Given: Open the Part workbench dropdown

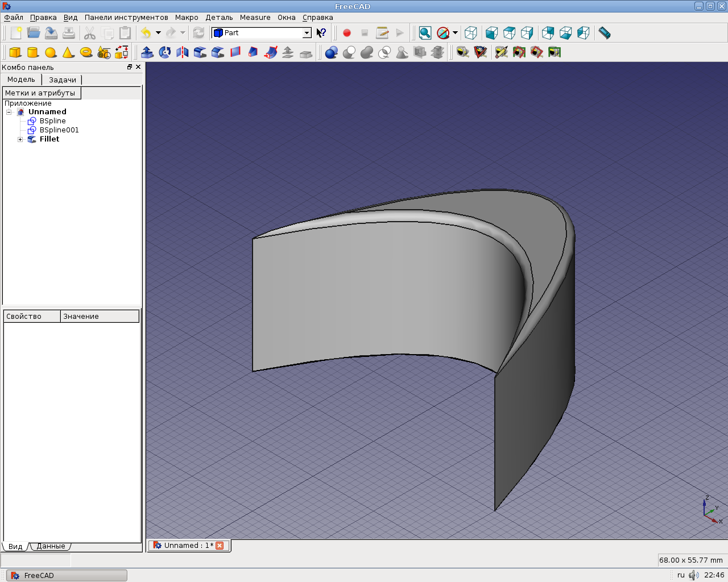Looking at the screenshot, I should pyautogui.click(x=307, y=33).
